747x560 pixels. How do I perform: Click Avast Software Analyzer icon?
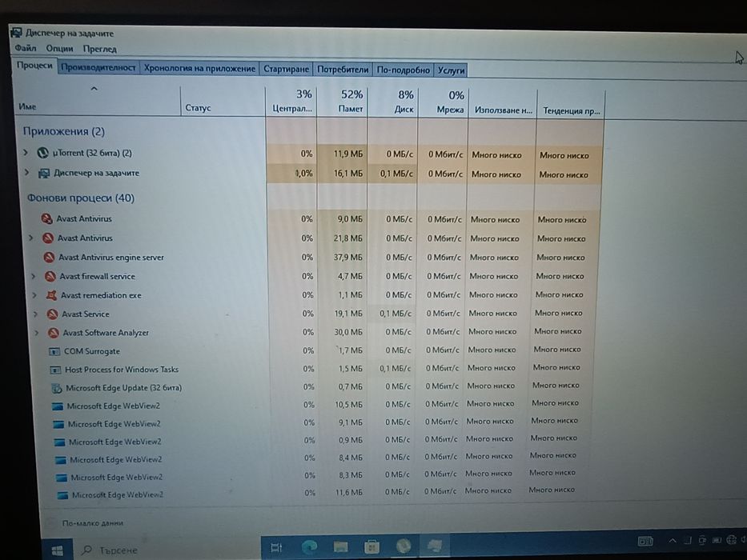pos(54,333)
